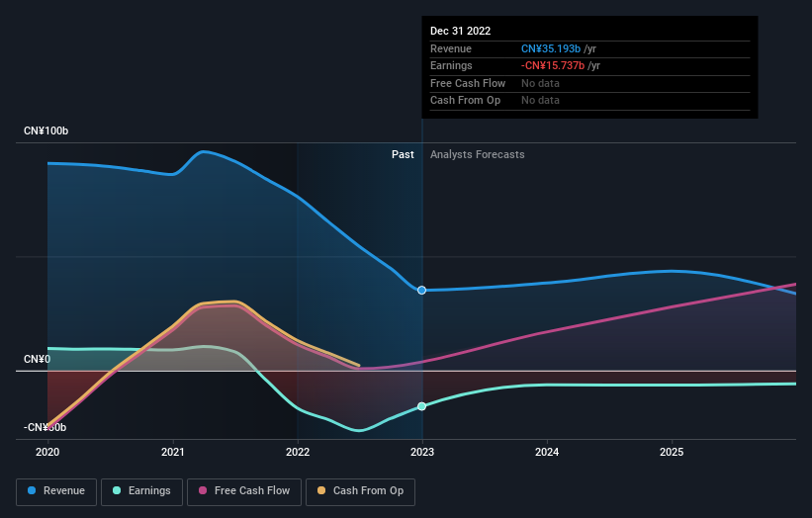Select the 2022 x-axis label
The height and width of the screenshot is (518, 812).
click(x=298, y=452)
